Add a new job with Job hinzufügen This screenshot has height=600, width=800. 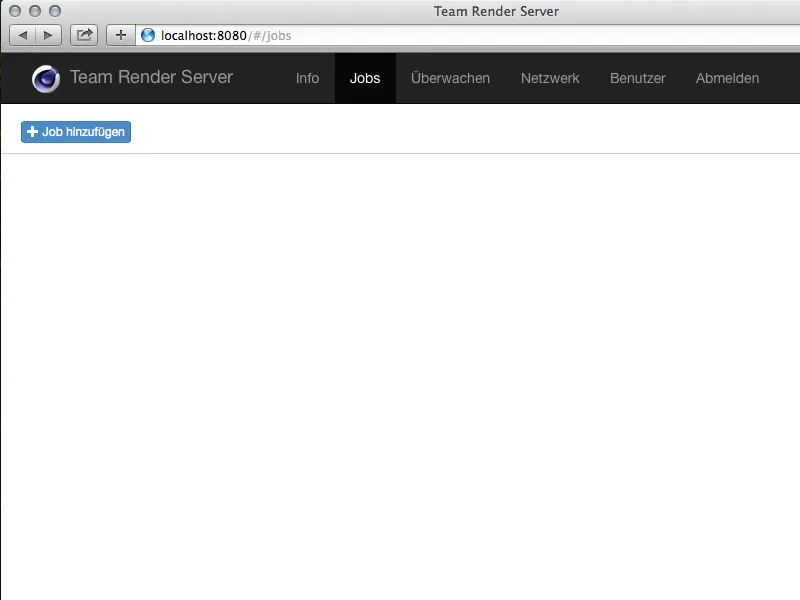click(x=75, y=131)
